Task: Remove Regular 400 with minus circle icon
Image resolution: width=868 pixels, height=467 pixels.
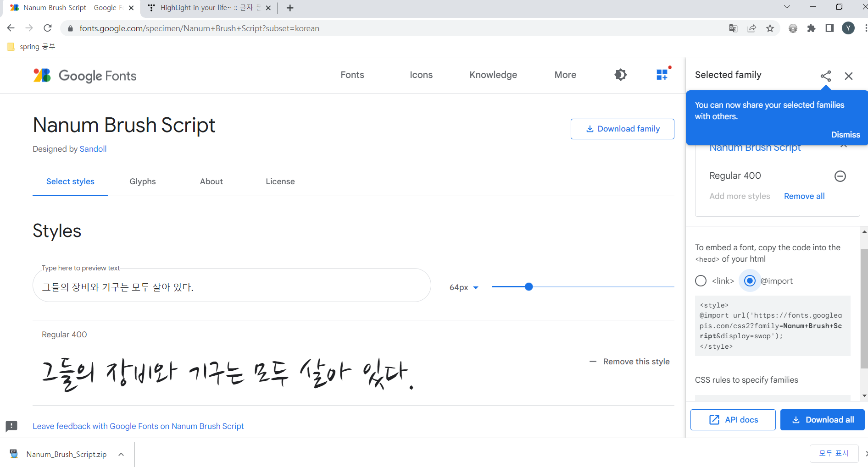Action: point(840,176)
